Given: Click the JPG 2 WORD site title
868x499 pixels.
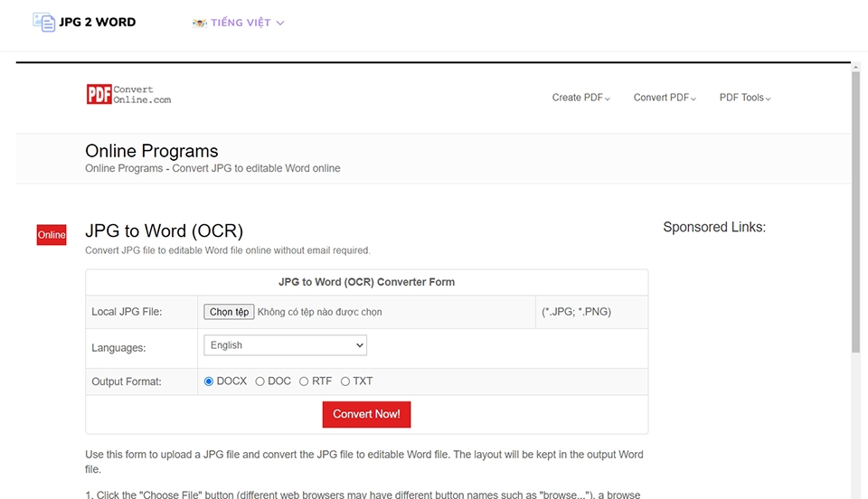Looking at the screenshot, I should [x=98, y=22].
